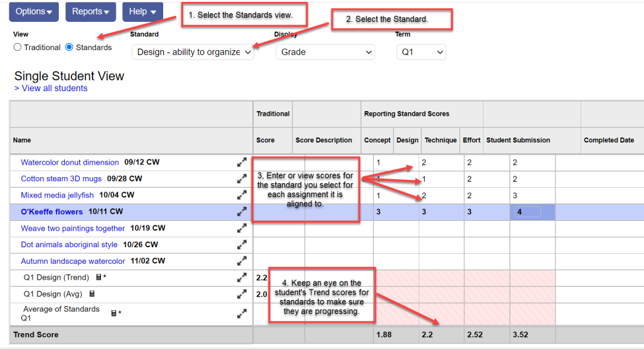644x349 pixels.
Task: Click calculator icon next to Q1 Design (Trend)
Action: (x=99, y=278)
